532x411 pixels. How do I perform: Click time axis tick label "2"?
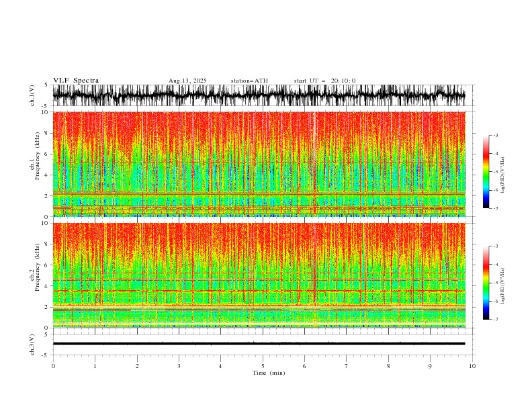coord(137,366)
